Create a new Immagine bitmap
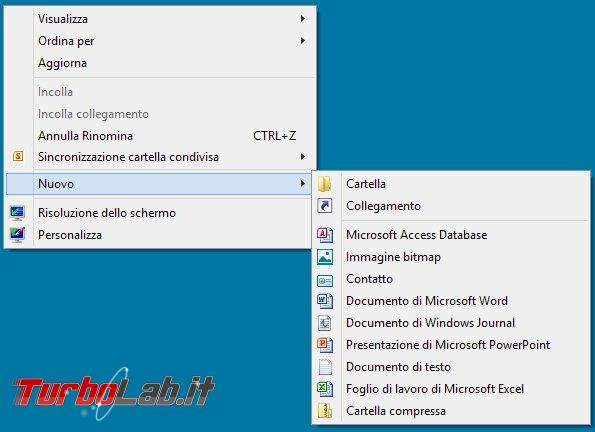Viewport: 595px width, 432px height. click(x=451, y=257)
